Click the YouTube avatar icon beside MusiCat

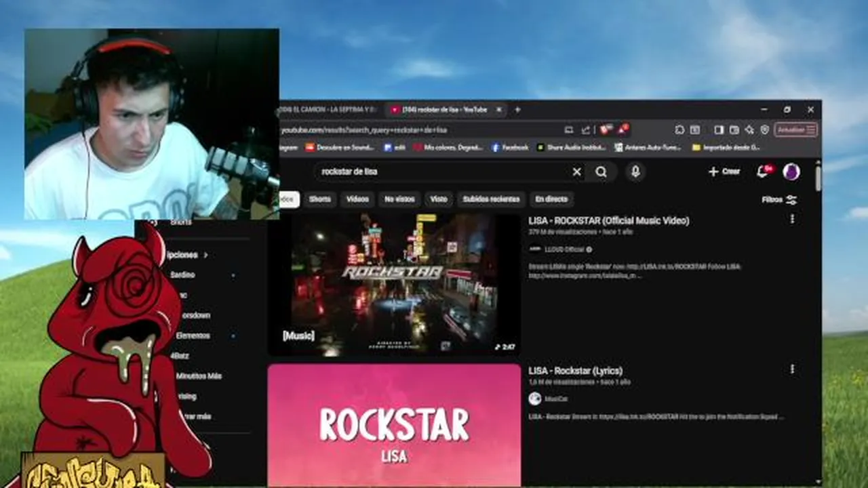pos(535,399)
